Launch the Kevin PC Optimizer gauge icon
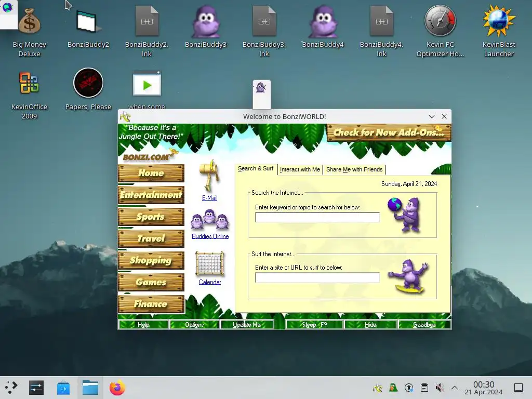The image size is (532, 399). 440,21
